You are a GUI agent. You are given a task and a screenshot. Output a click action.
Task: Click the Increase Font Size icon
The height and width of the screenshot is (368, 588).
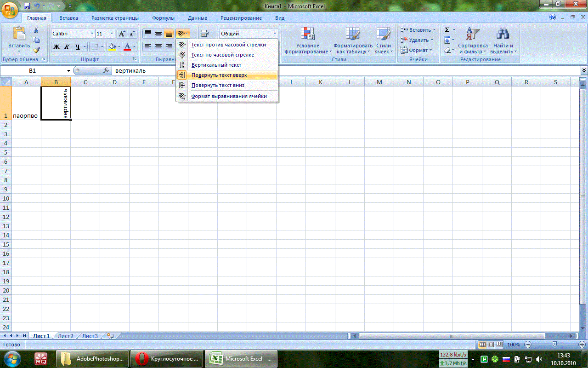tap(122, 34)
